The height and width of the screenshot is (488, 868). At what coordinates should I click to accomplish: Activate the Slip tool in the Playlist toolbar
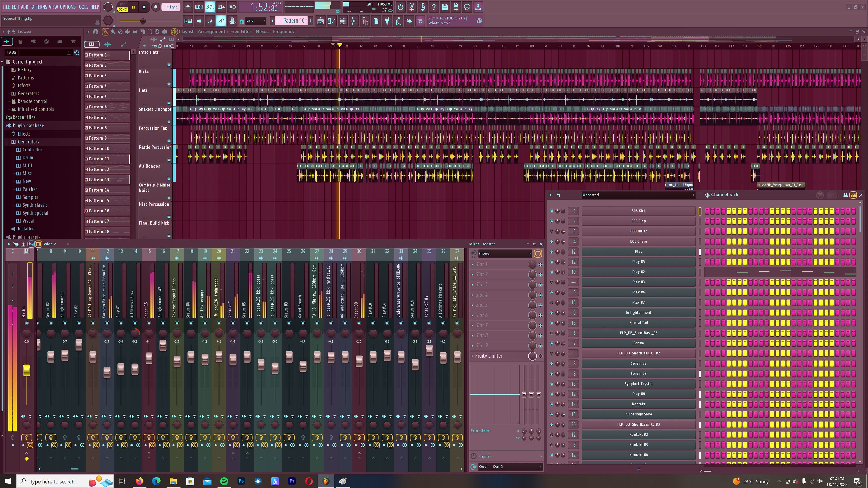(x=135, y=31)
